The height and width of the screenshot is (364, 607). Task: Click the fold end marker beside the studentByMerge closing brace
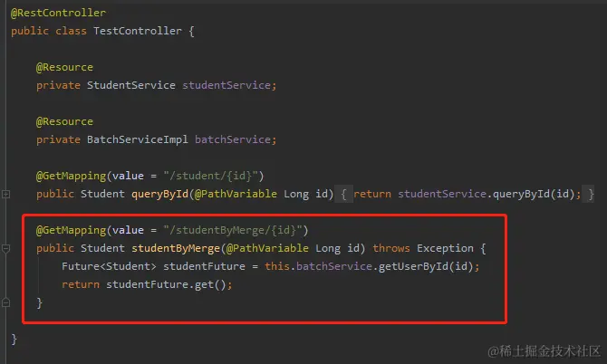(5, 302)
